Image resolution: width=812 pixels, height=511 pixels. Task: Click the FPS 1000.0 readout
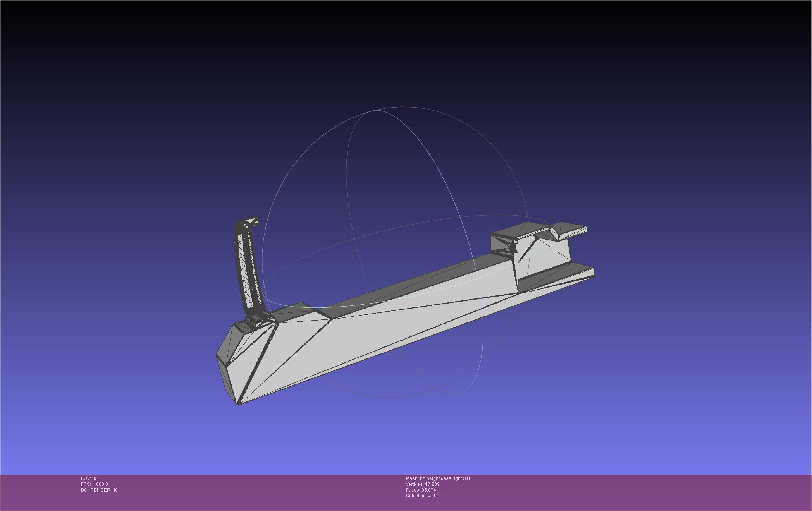tap(95, 484)
